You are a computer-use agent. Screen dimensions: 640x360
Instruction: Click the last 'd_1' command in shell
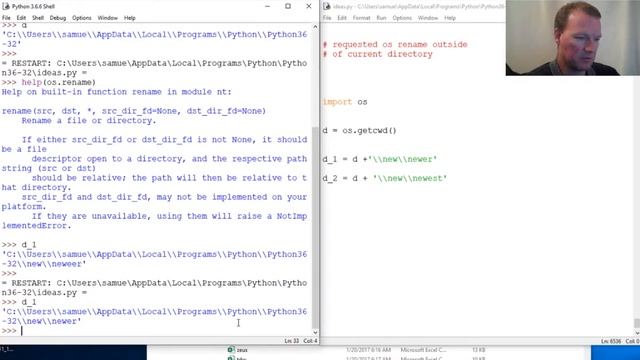pos(29,302)
